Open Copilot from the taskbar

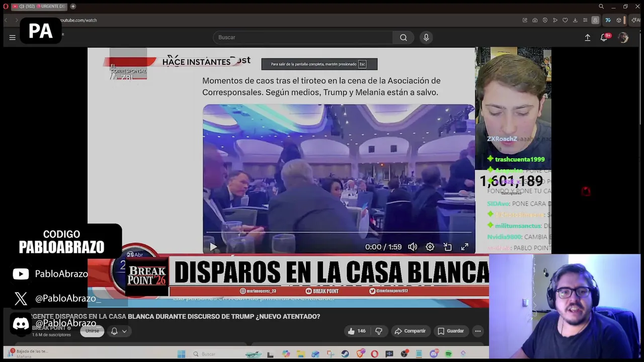tap(286, 354)
